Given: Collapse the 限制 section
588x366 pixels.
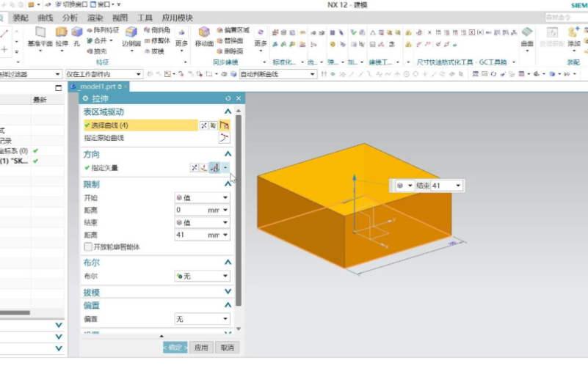Looking at the screenshot, I should click(x=228, y=184).
